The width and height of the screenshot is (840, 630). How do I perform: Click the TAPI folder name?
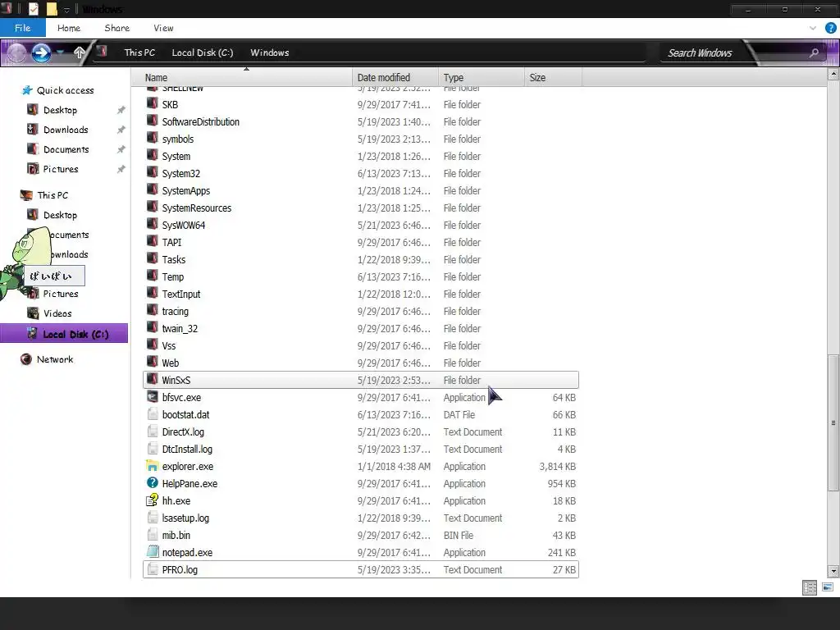pos(171,242)
